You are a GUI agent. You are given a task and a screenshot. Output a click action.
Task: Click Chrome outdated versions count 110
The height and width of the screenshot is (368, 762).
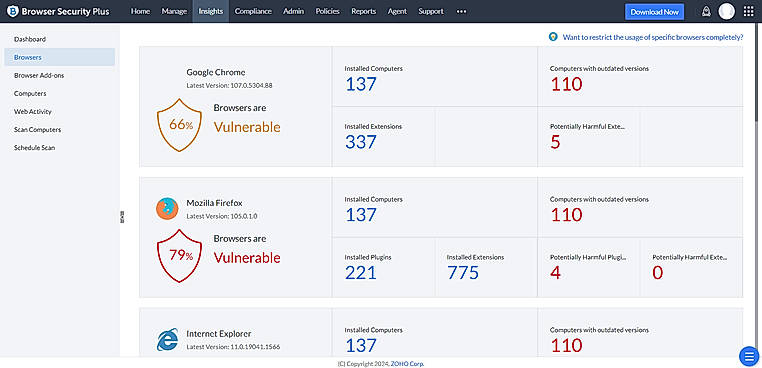tap(567, 84)
